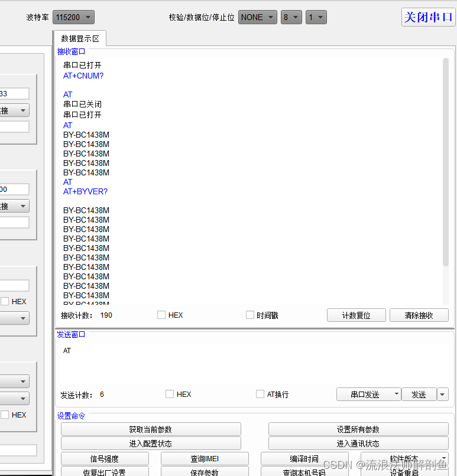This screenshot has width=457, height=476.
Task: Open the baud rate 115200 dropdown
Action: [x=73, y=17]
